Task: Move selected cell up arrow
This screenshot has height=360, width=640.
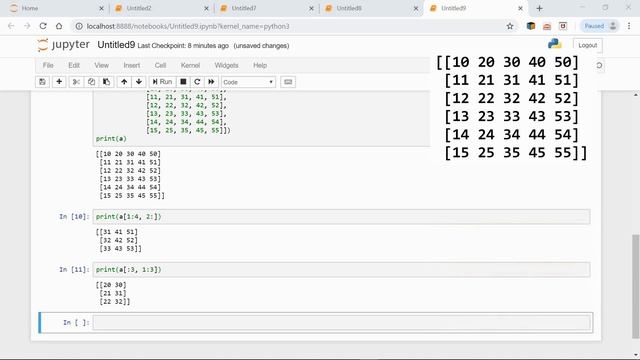Action: click(124, 82)
